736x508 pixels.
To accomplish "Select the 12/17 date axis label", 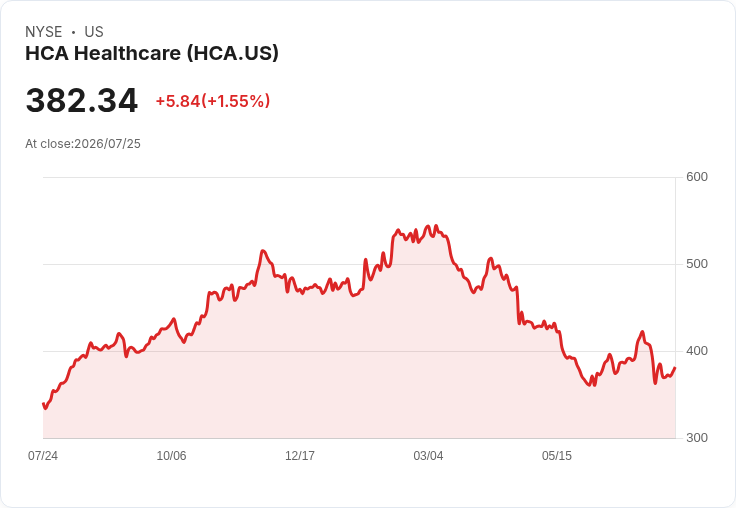I will point(300,456).
